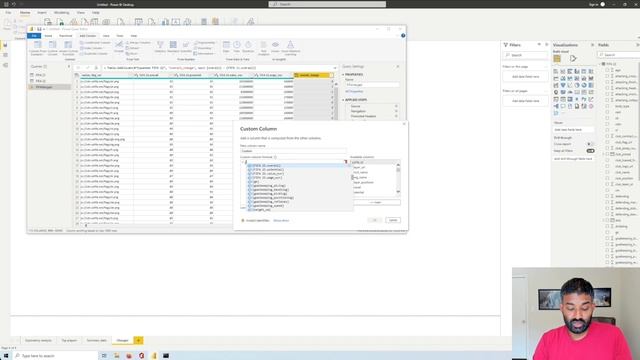The height and width of the screenshot is (360, 640).
Task: Click the Vision eye ribbon icon
Action: click(276, 45)
